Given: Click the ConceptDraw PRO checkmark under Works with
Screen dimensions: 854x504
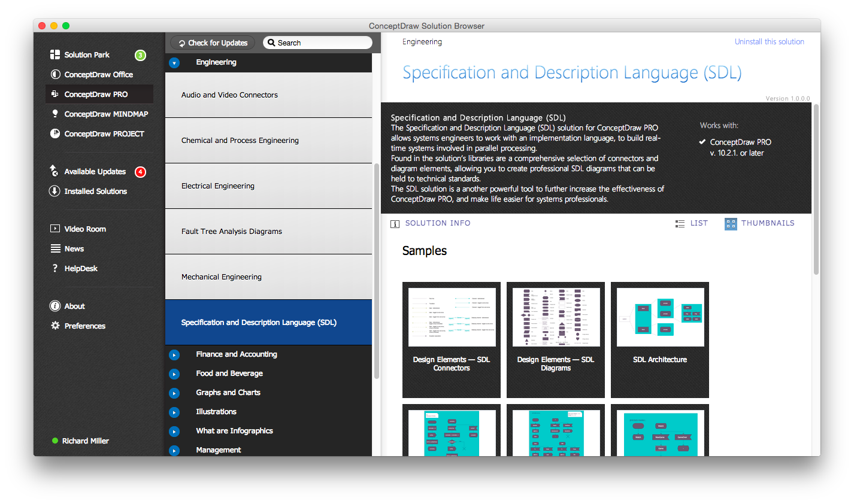Looking at the screenshot, I should pyautogui.click(x=702, y=142).
